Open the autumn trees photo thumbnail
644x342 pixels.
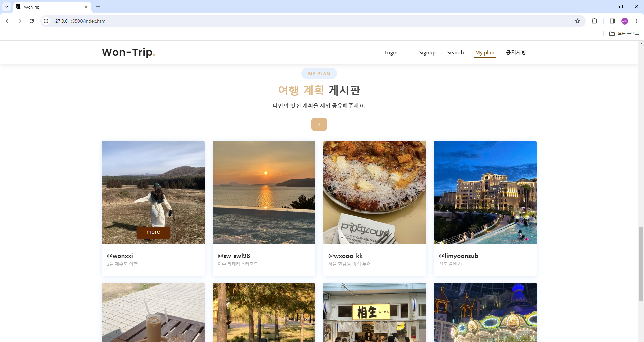click(264, 312)
